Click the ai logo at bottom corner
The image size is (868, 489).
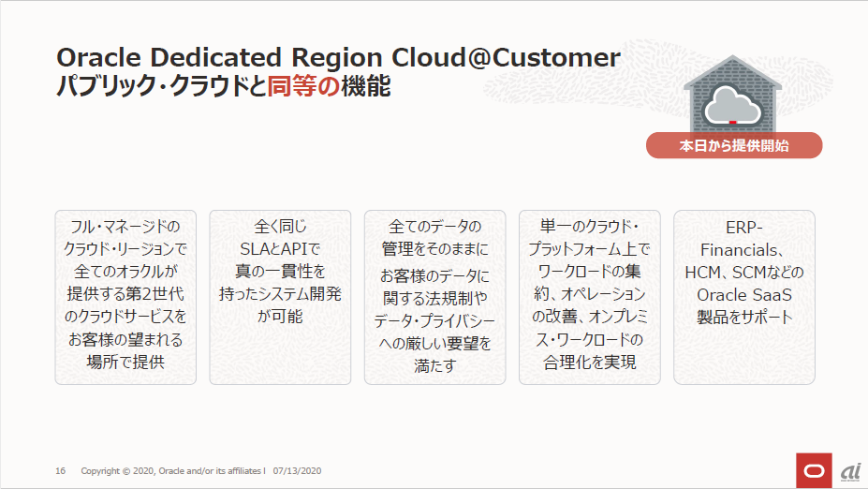851,472
